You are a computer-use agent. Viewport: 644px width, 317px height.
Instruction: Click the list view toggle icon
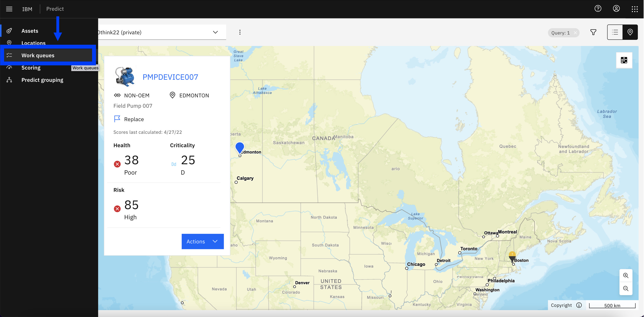point(615,32)
